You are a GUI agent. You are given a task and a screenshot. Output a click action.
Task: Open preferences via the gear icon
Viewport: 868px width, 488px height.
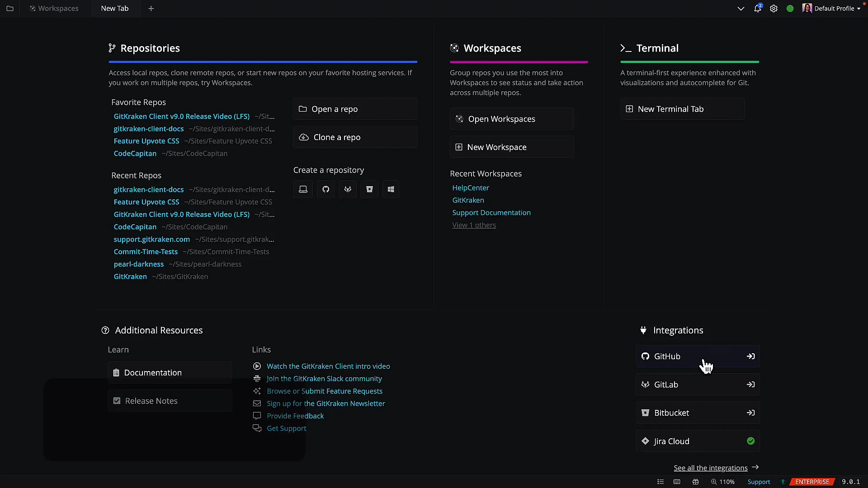[774, 9]
